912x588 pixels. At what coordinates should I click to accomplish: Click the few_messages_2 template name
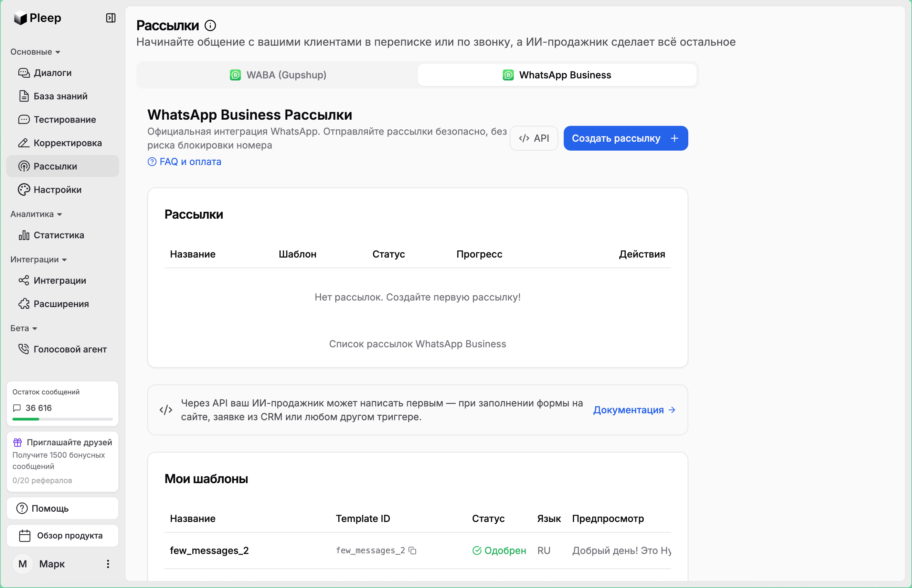pos(209,551)
